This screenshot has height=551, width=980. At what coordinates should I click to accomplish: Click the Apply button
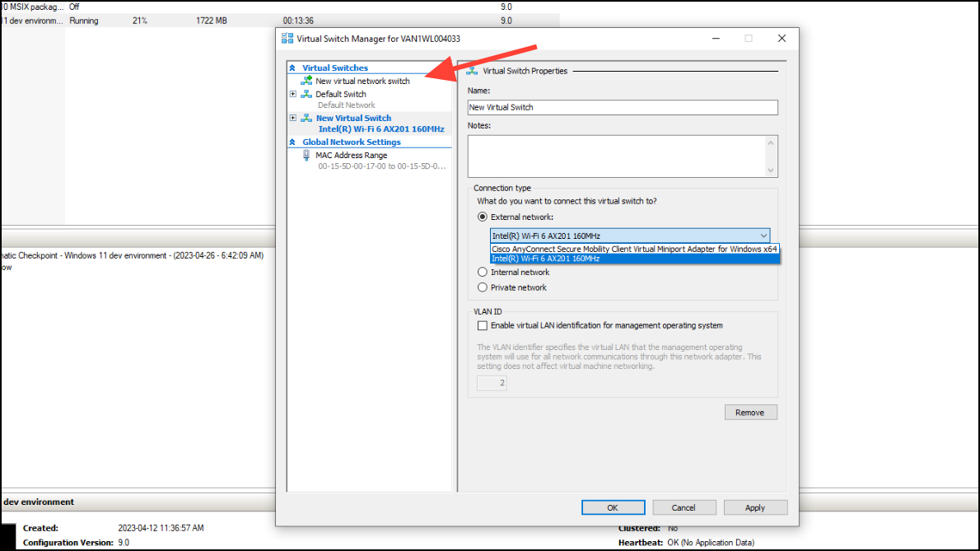[755, 507]
